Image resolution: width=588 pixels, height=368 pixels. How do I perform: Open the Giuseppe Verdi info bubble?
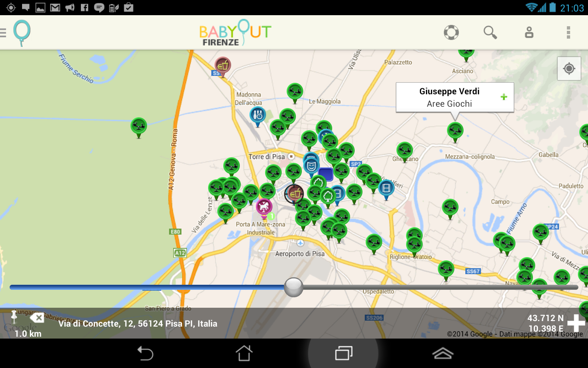click(455, 98)
